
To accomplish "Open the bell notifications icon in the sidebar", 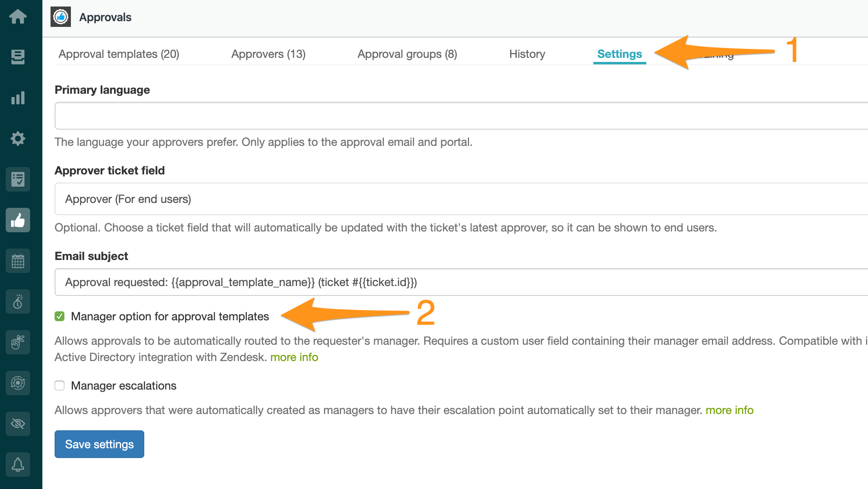I will point(18,465).
